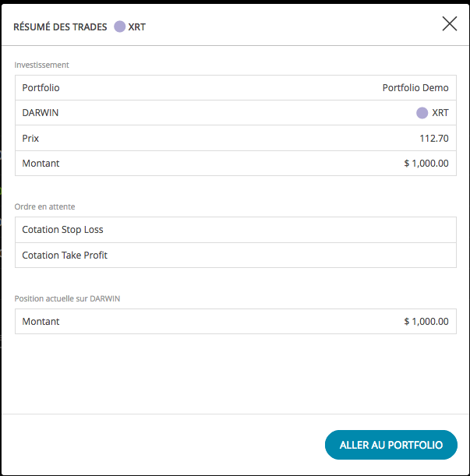Click the Montant label under Investissement
470x476 pixels.
[x=41, y=164]
